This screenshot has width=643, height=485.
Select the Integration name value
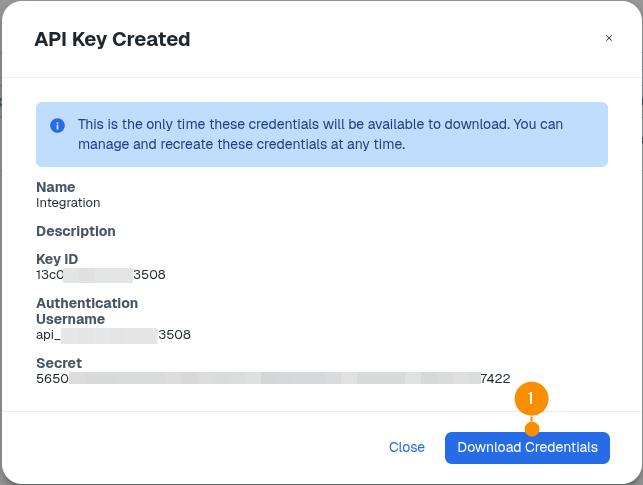(x=68, y=202)
